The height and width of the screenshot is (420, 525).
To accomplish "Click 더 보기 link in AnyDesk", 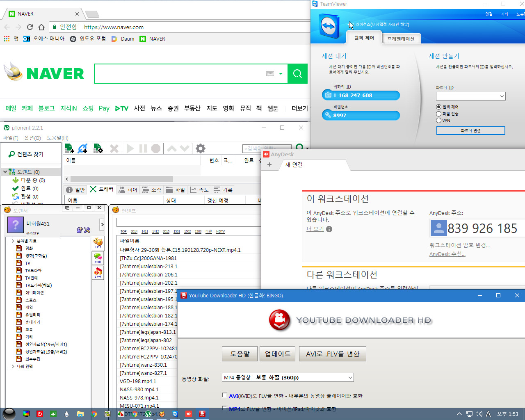I will point(315,229).
